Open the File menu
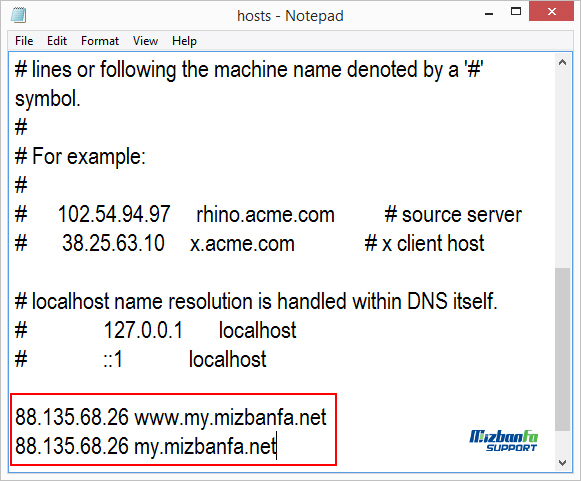Screen dimensions: 581x481 (x=24, y=41)
